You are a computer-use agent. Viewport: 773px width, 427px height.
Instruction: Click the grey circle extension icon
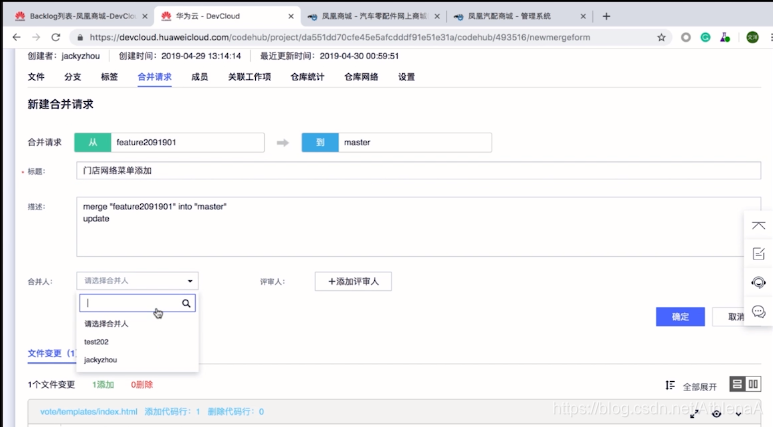click(x=686, y=37)
